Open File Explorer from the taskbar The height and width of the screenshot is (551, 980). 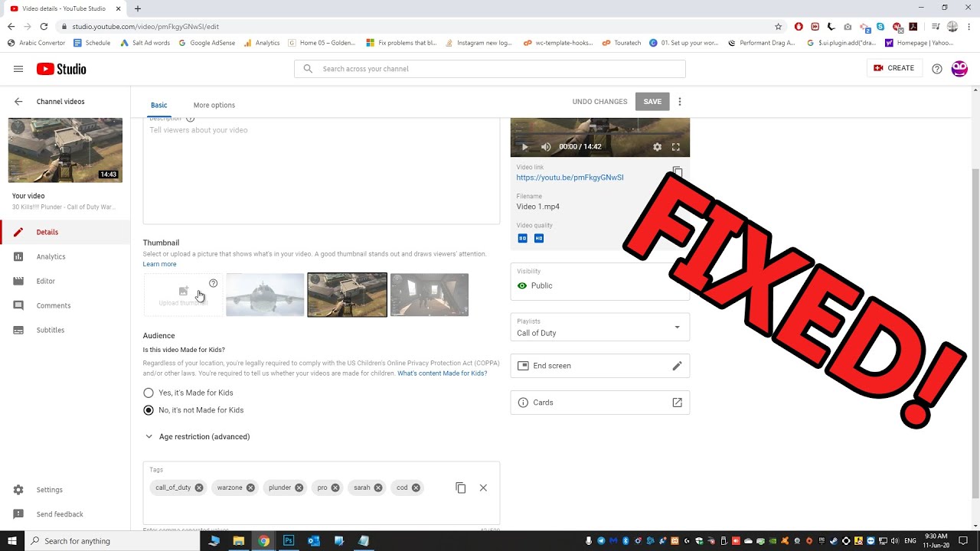pyautogui.click(x=239, y=541)
